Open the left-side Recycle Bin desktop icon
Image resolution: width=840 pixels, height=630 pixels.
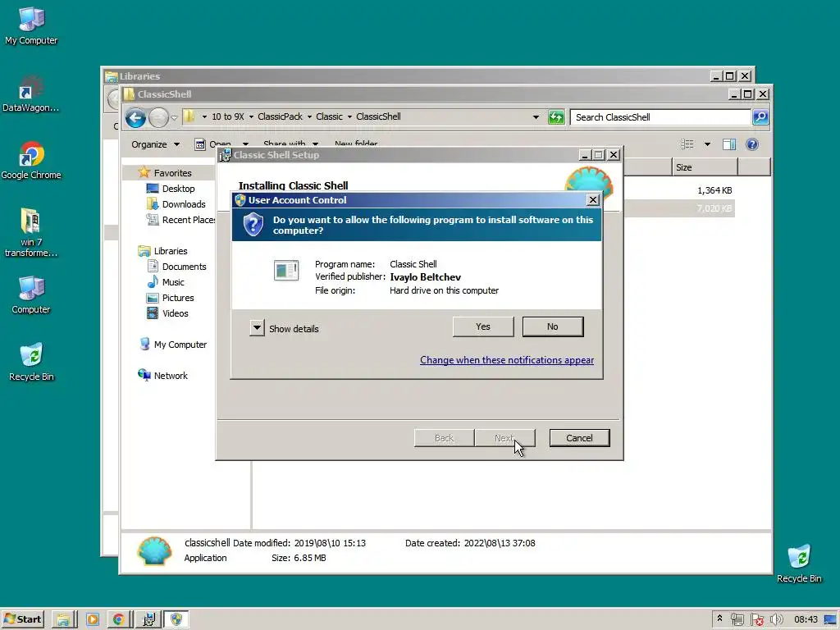point(31,362)
